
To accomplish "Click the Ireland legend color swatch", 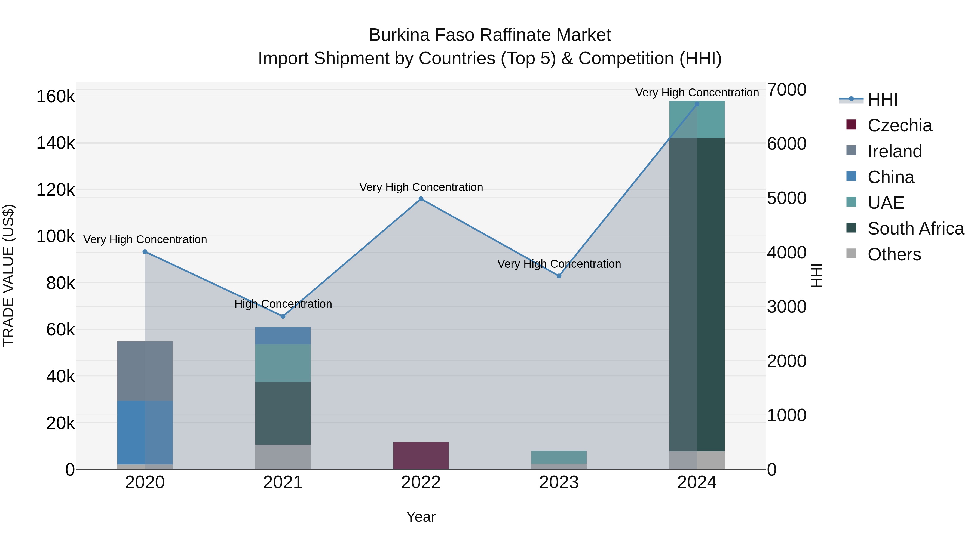I will point(851,150).
